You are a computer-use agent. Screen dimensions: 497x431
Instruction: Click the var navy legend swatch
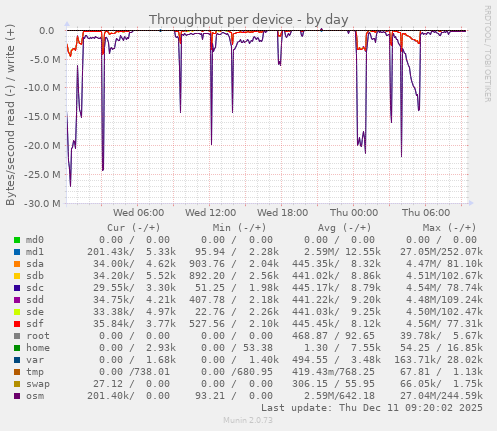(x=17, y=360)
